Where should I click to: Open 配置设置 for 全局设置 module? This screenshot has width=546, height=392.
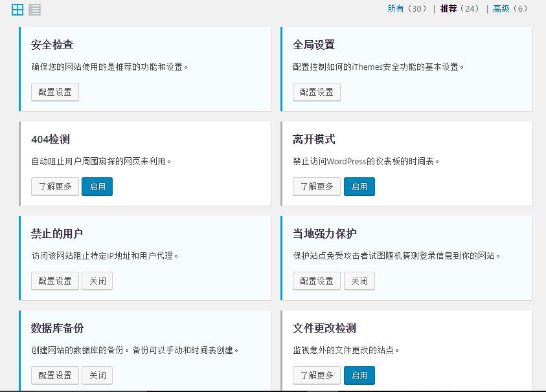pos(316,92)
